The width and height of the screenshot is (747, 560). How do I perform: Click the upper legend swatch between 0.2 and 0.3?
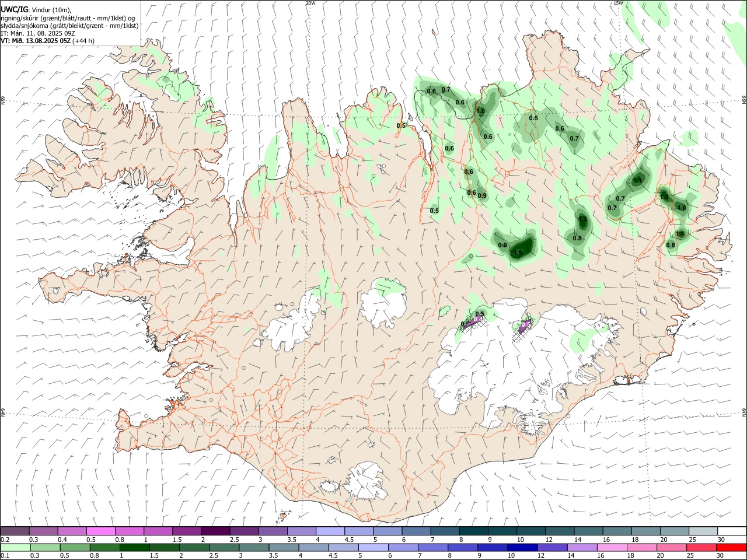click(15, 531)
